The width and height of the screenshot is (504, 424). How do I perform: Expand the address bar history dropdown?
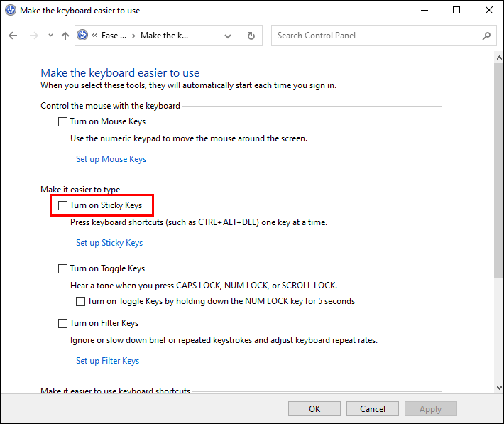coord(228,36)
